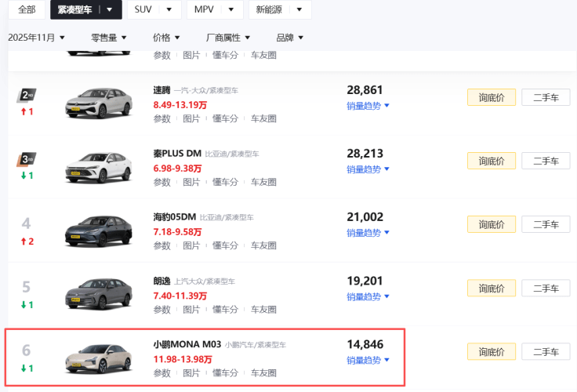The height and width of the screenshot is (392, 577).
Task: Select the 全部 category tab
Action: [x=27, y=9]
